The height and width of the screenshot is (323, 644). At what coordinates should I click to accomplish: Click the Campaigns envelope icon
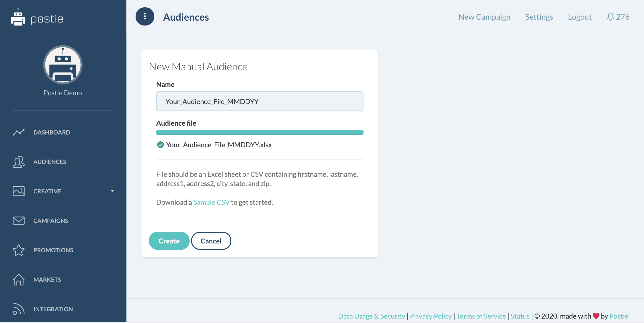point(18,221)
